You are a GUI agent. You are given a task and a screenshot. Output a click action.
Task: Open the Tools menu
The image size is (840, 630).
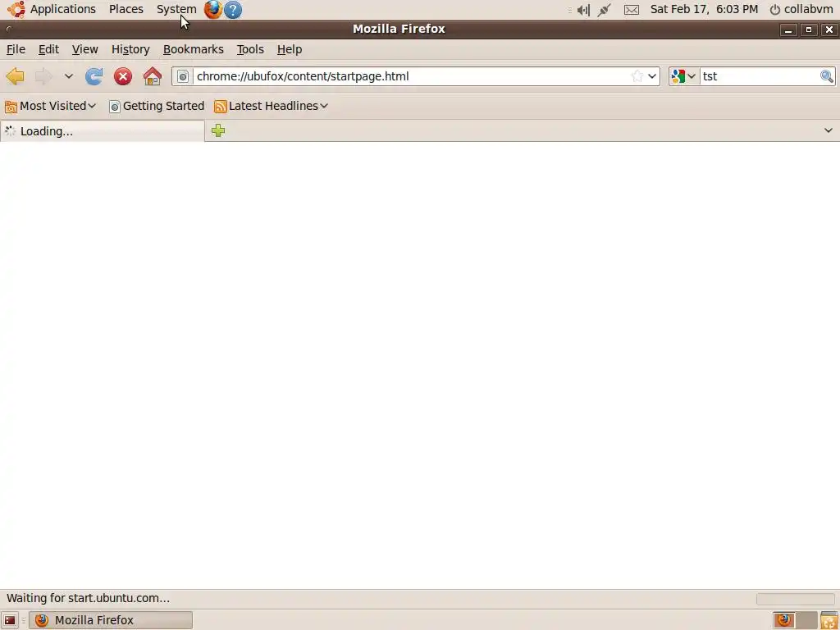pos(250,49)
